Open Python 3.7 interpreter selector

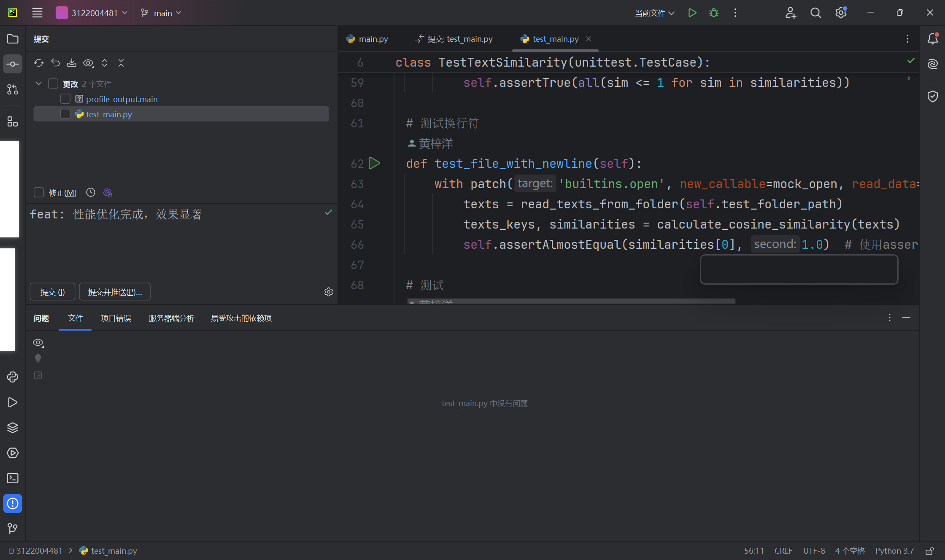pyautogui.click(x=894, y=551)
